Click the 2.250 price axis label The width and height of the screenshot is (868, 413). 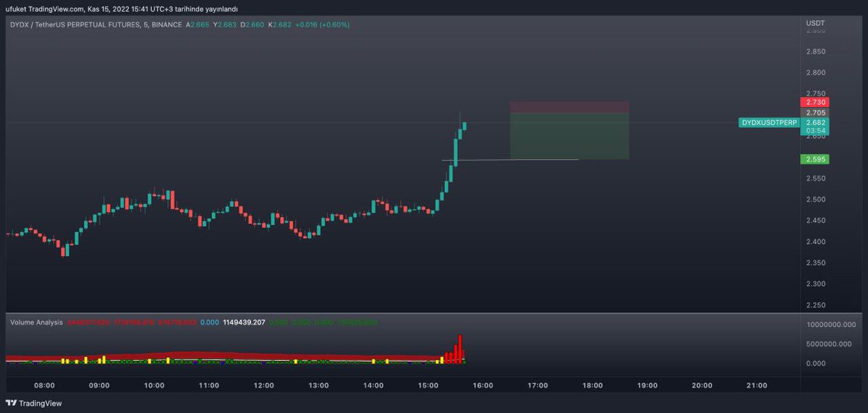[x=816, y=305]
